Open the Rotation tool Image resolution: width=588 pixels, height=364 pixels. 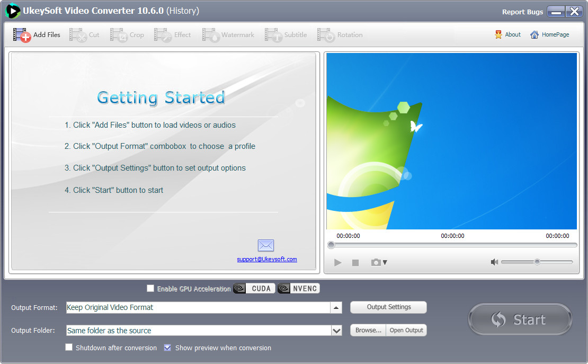tap(340, 35)
